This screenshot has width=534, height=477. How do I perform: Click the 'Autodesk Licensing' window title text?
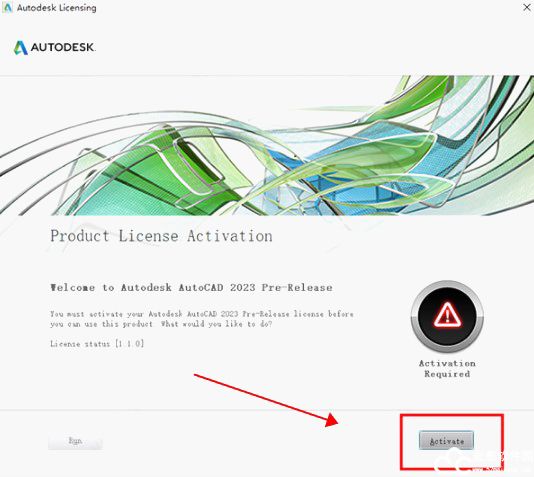click(57, 8)
